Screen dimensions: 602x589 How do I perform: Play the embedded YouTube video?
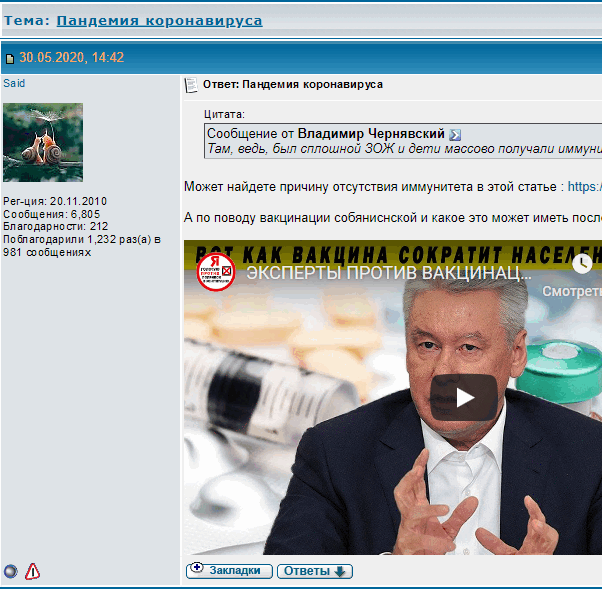pos(464,397)
